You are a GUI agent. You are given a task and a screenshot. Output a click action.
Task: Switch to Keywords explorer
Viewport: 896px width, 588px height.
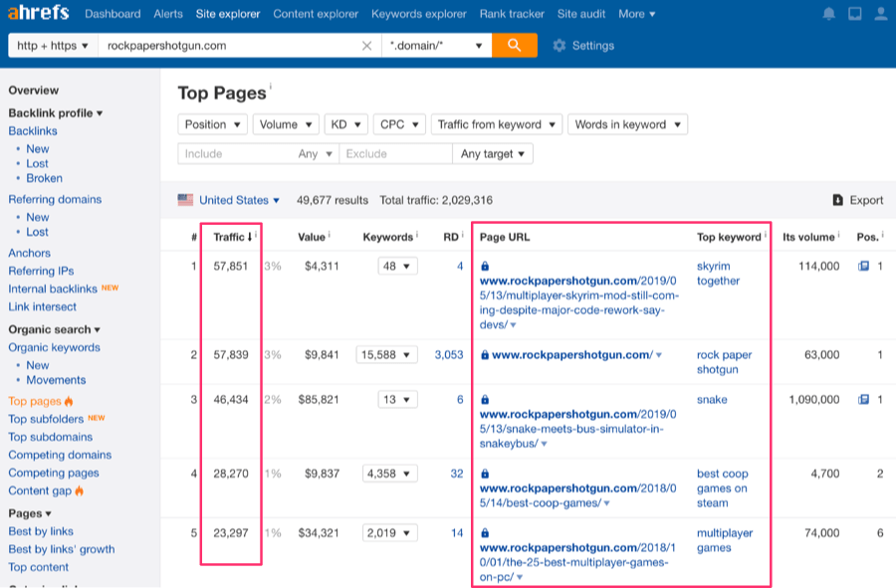[419, 14]
